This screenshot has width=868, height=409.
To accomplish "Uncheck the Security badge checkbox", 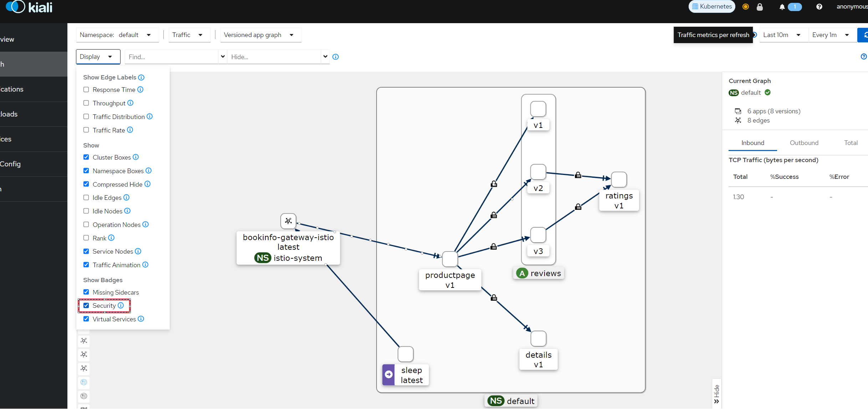I will coord(86,305).
